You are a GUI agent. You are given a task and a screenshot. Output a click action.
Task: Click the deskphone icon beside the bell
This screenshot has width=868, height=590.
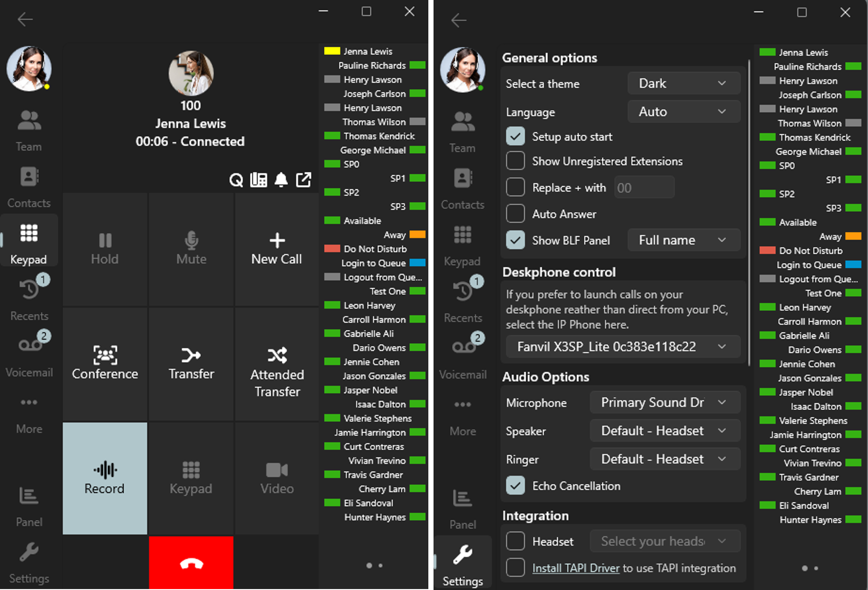click(x=259, y=180)
